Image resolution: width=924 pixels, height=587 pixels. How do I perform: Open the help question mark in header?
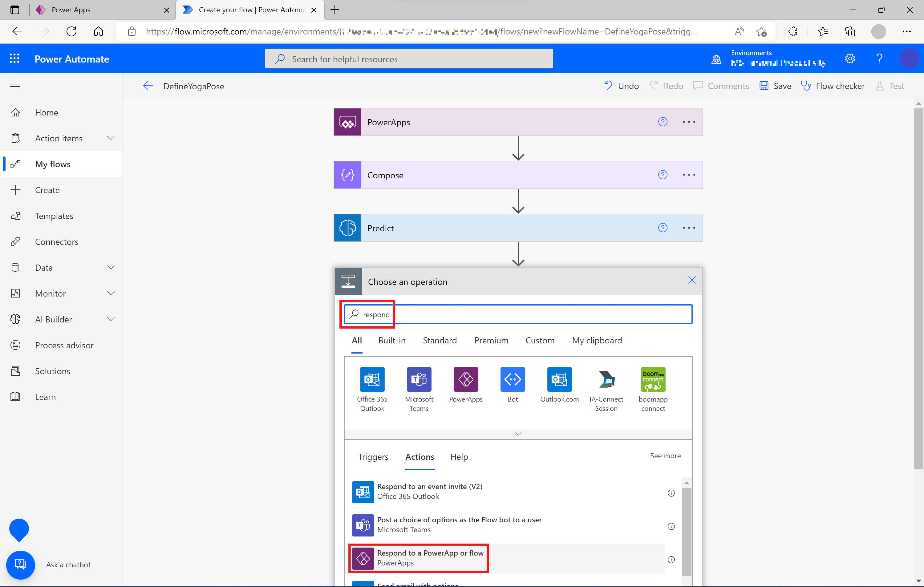click(879, 59)
